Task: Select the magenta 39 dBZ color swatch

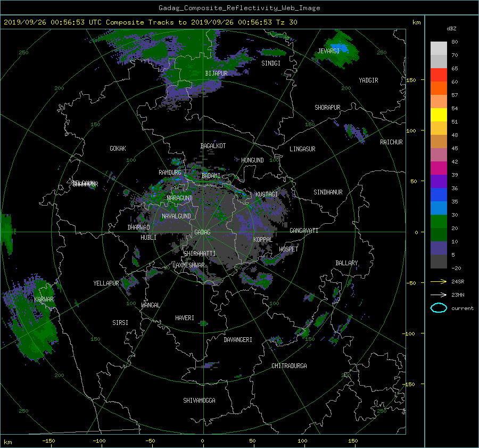Action: click(x=439, y=168)
